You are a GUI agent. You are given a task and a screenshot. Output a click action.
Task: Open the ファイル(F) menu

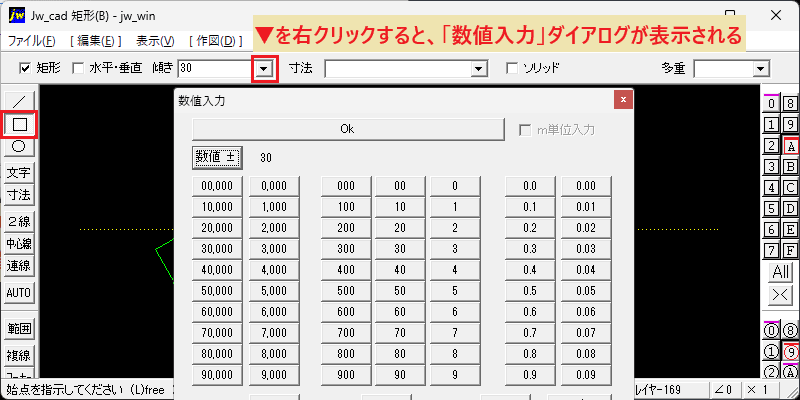coord(32,41)
